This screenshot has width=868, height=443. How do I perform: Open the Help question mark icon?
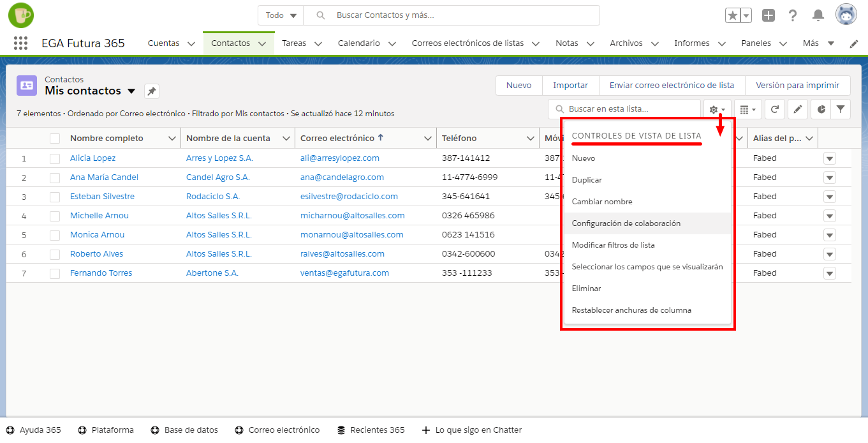click(x=793, y=15)
